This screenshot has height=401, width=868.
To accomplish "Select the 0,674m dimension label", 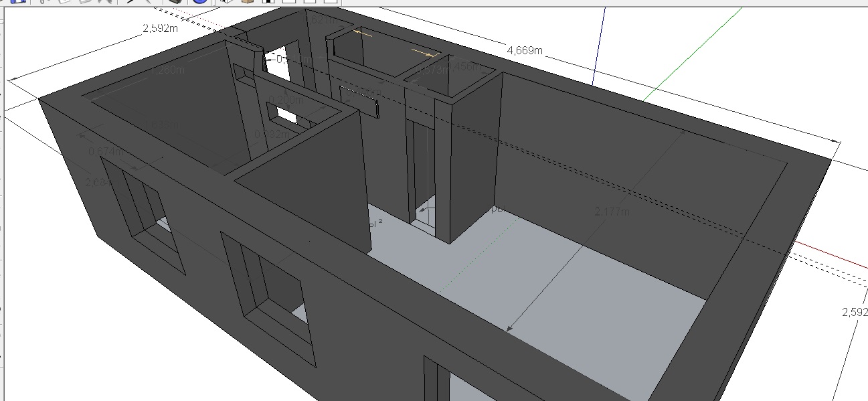I will point(106,151).
